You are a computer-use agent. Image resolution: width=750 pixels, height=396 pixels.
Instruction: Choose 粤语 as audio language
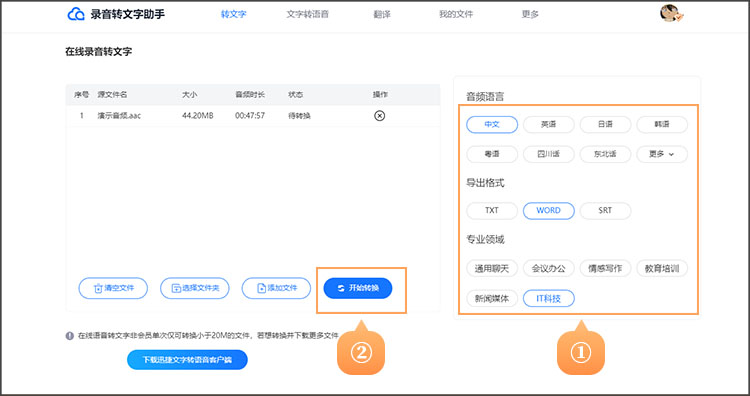pyautogui.click(x=492, y=154)
